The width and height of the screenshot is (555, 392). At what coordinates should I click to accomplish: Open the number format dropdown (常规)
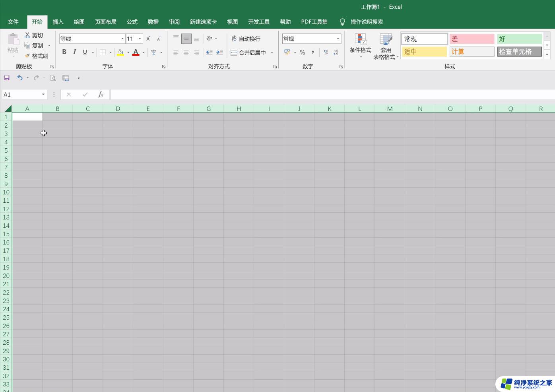tap(338, 39)
